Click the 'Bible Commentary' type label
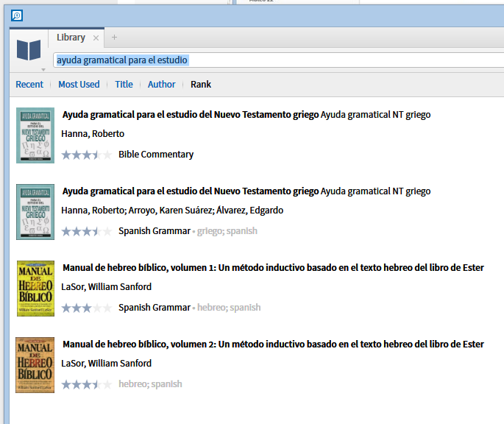Screen dimensions: 504x424 [156, 155]
